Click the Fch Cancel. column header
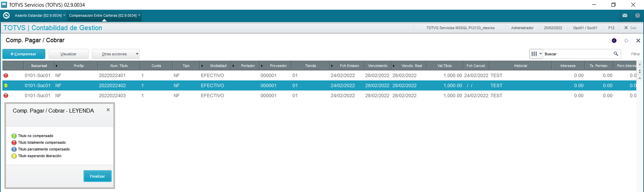This screenshot has width=644, height=192. point(476,66)
